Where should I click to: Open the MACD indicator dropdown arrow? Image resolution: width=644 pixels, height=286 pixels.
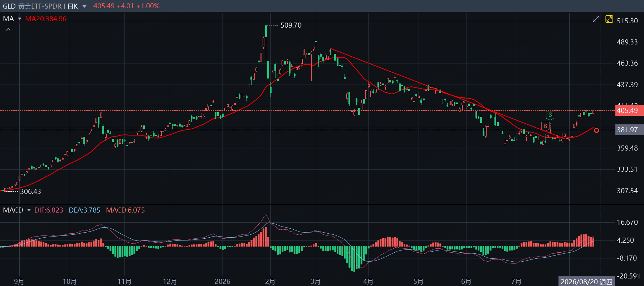click(29, 210)
